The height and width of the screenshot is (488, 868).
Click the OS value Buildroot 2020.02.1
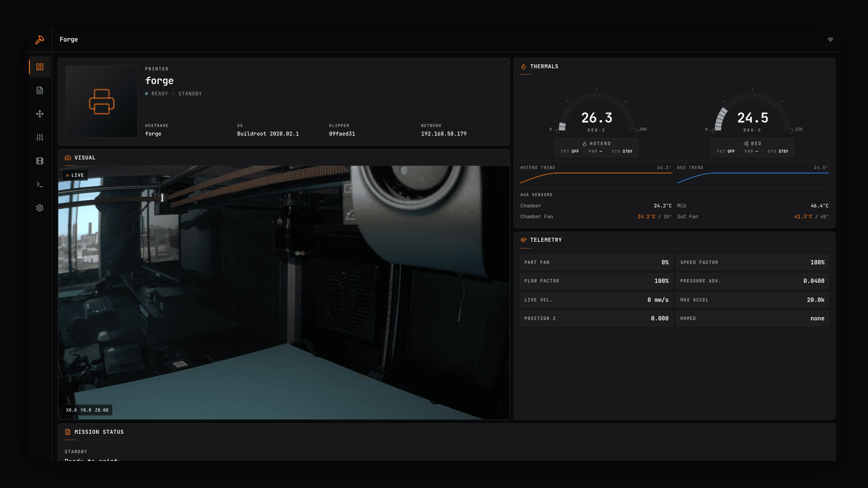pyautogui.click(x=268, y=134)
